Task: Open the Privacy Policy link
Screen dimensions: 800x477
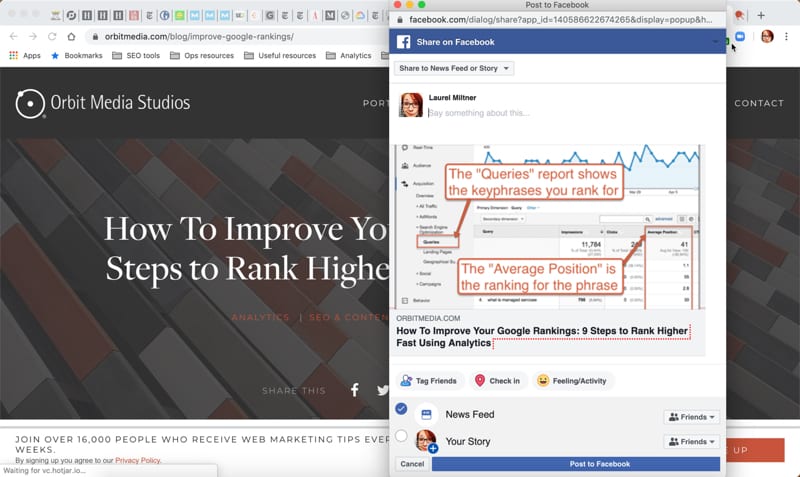Action: (137, 460)
